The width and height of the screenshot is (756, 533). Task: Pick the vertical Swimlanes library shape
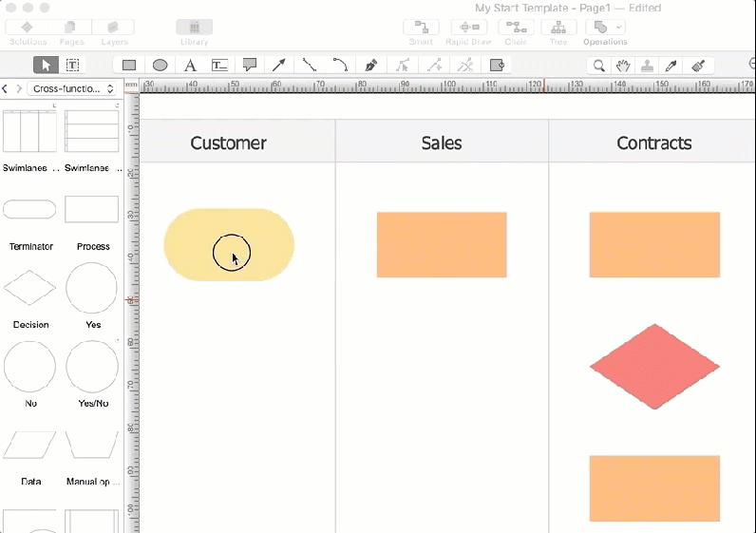(x=29, y=131)
